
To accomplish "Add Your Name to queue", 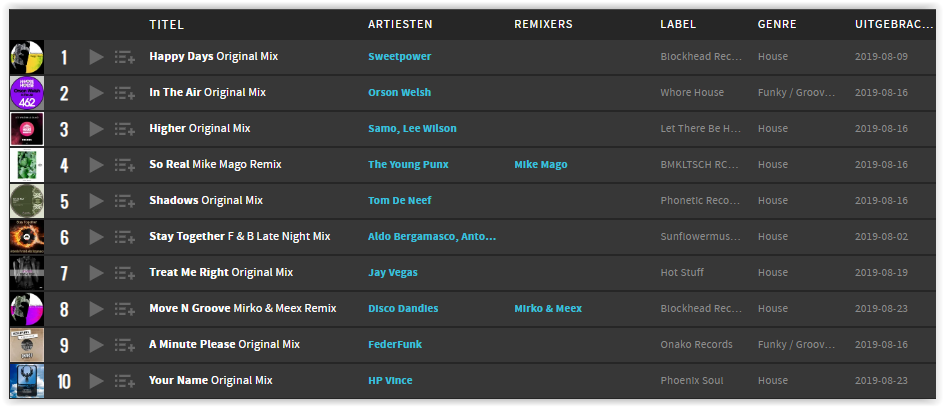I will (125, 381).
